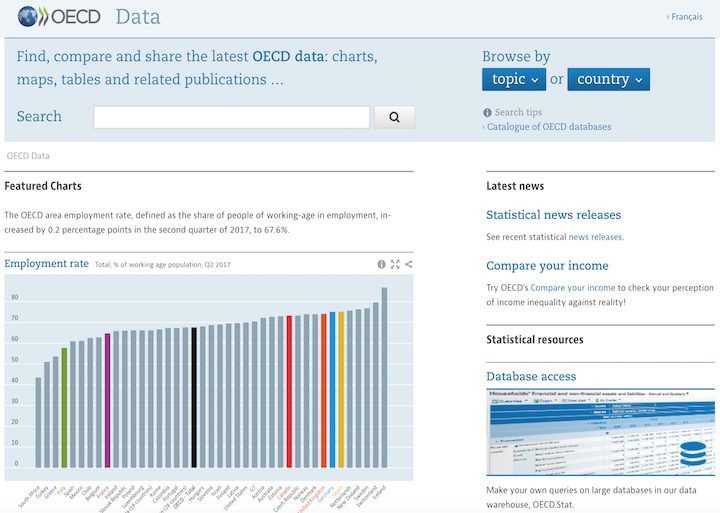Open the Browse by topic dropdown
Viewport: 720px width, 513px height.
(514, 79)
